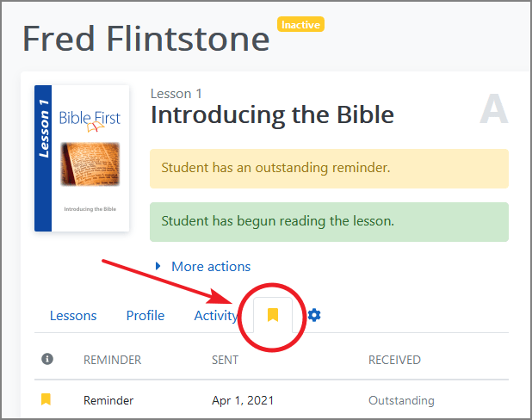Click the Inactive status badge

coord(300,25)
